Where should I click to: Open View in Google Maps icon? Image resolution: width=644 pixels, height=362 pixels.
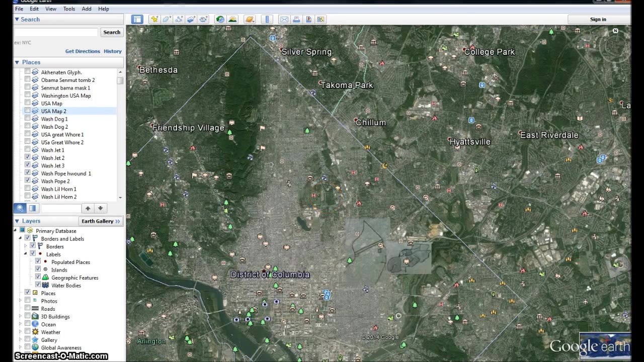(x=321, y=19)
